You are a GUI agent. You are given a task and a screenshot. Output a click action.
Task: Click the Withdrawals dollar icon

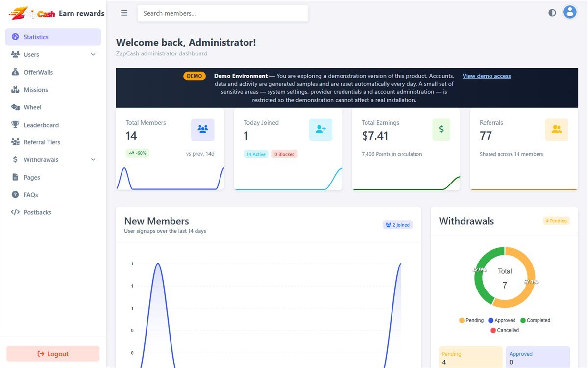[x=15, y=159]
